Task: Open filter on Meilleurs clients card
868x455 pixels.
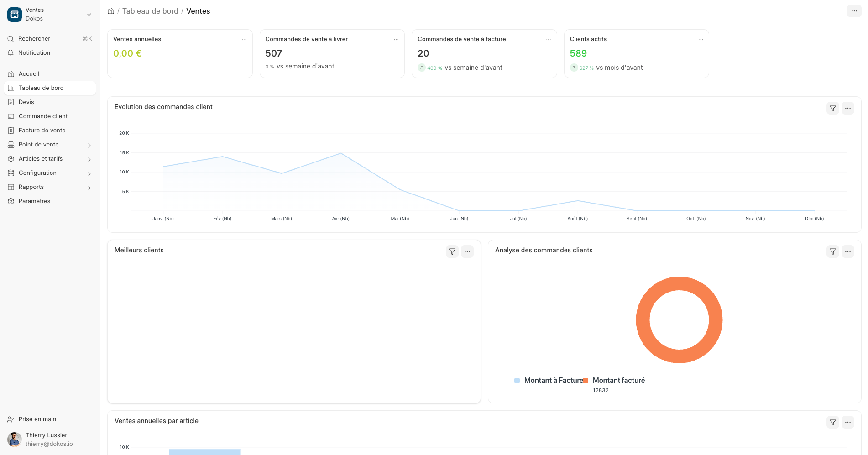Action: point(452,251)
